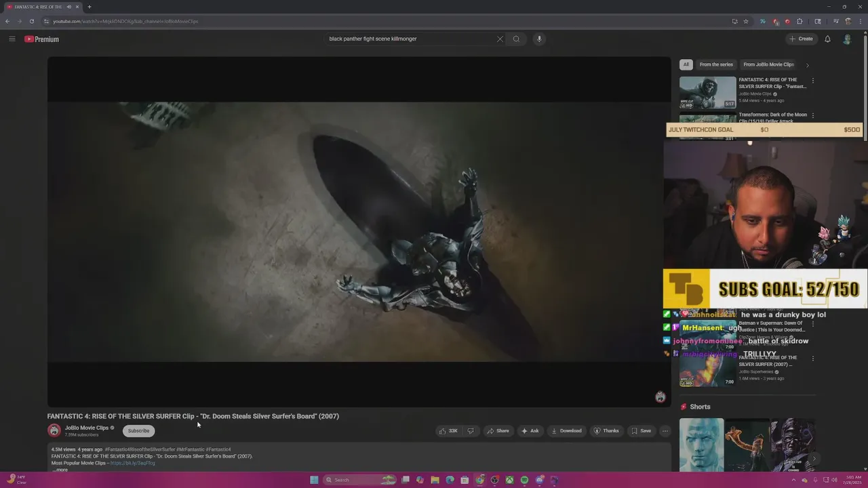Image resolution: width=868 pixels, height=488 pixels.
Task: Dislike the video with thumbs down
Action: coord(471,430)
